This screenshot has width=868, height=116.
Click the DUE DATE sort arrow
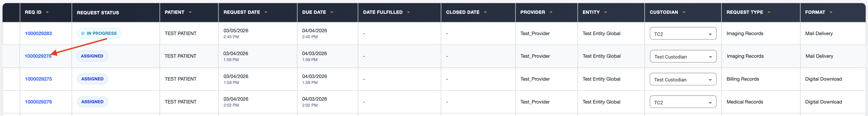point(332,12)
